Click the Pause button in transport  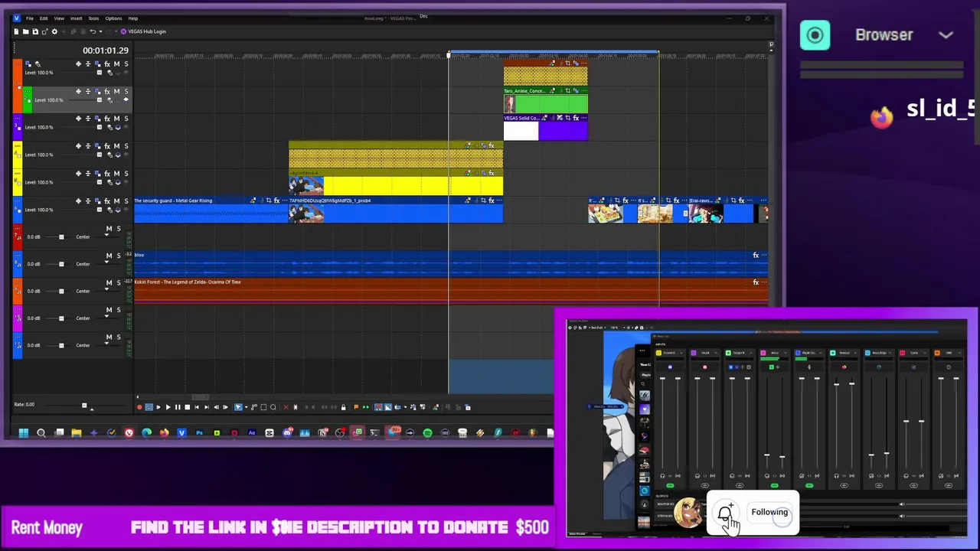coord(178,407)
